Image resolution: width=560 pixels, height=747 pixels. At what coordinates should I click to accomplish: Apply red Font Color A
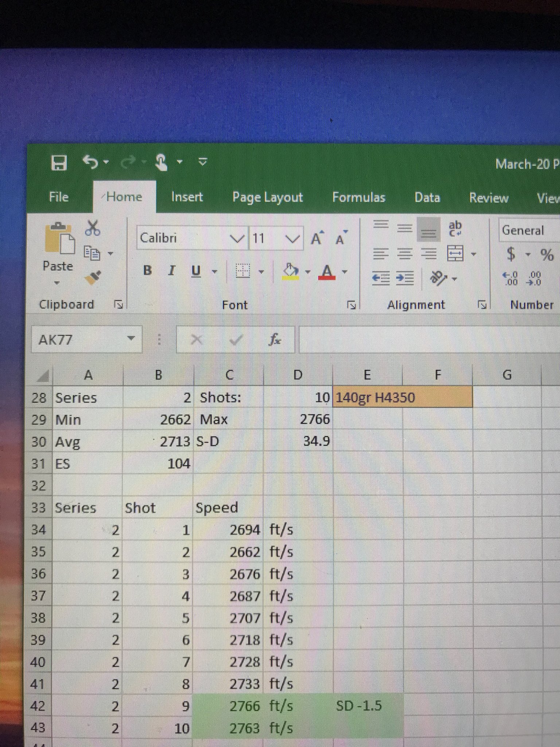pos(327,272)
